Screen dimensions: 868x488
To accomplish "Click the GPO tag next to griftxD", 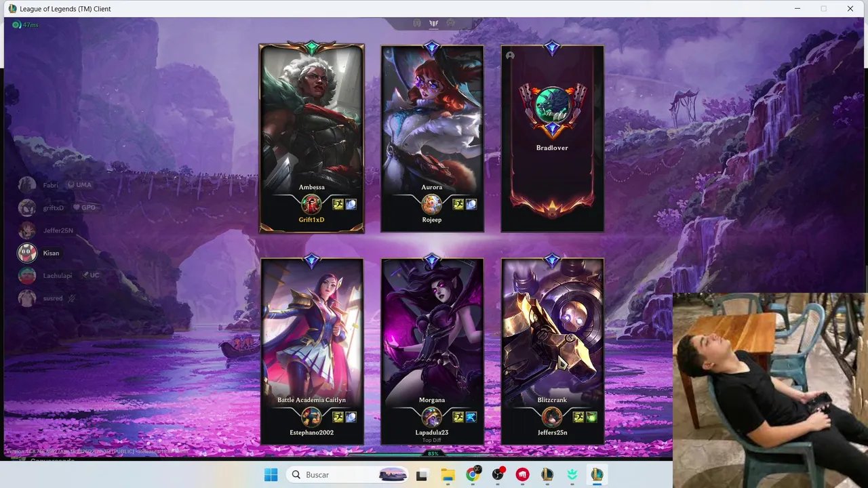I will click(84, 207).
